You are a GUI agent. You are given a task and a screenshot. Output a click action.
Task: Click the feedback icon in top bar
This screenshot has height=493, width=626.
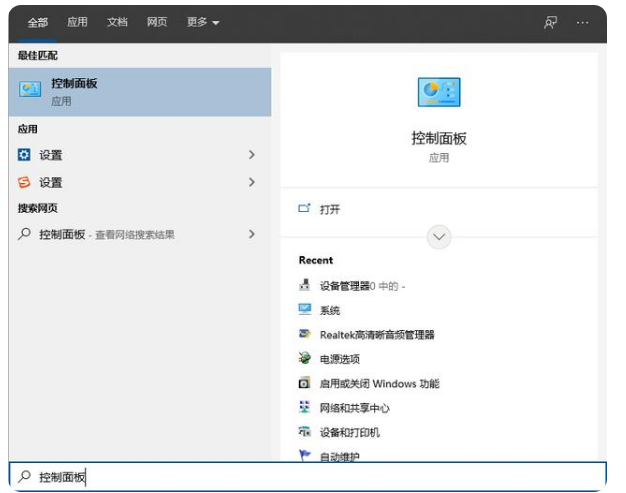[550, 22]
